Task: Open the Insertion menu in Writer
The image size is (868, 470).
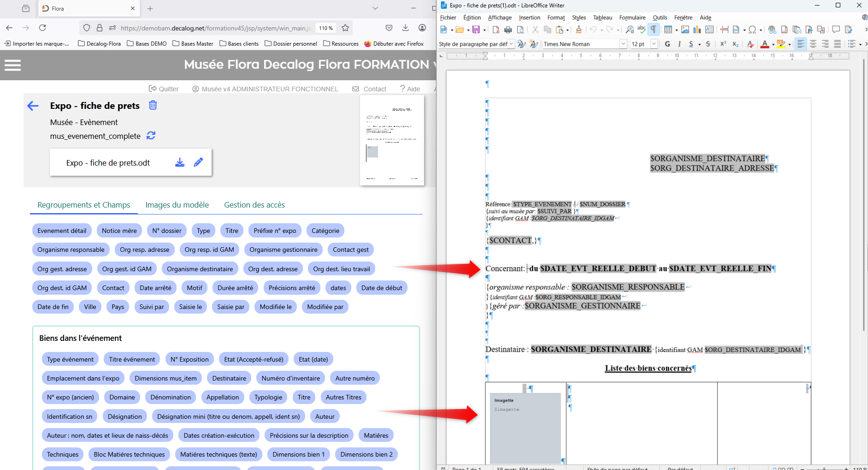Action: (529, 18)
